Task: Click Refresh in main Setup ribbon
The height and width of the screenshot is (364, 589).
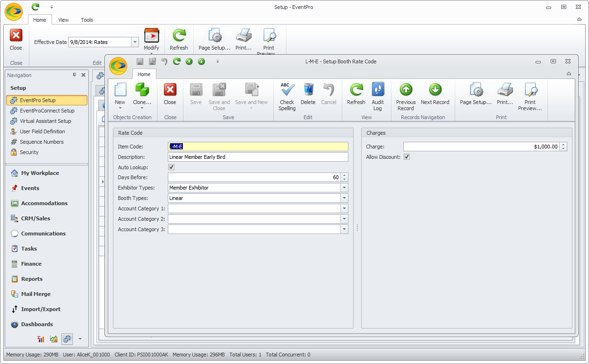Action: (179, 39)
